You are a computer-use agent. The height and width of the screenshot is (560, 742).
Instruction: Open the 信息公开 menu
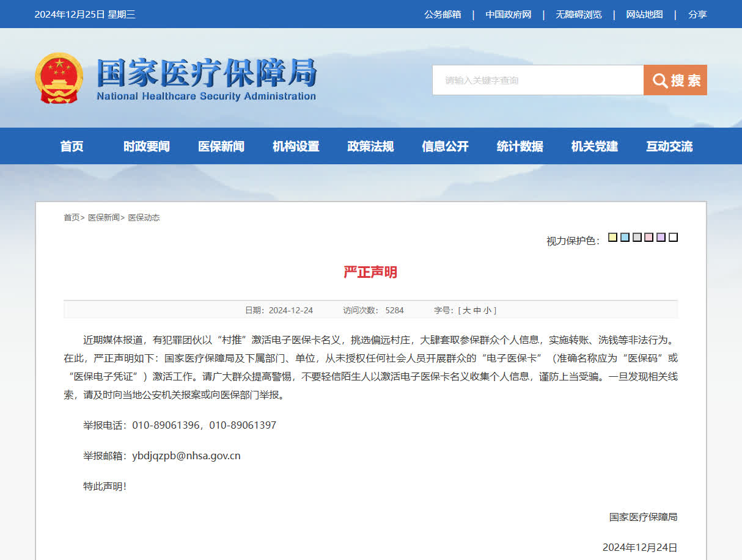point(445,147)
